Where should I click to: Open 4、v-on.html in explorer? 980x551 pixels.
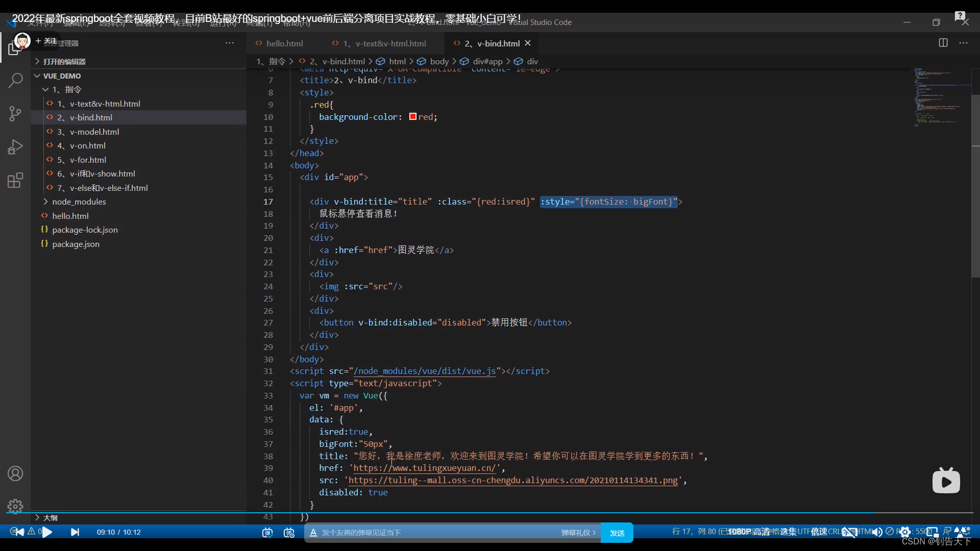click(x=138, y=145)
